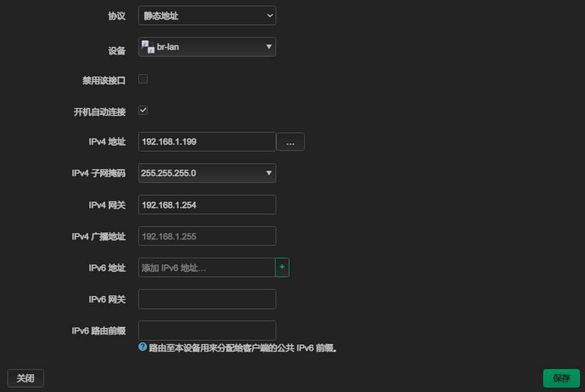Click the blue question mark help icon
This screenshot has width=585, height=392.
(x=143, y=347)
